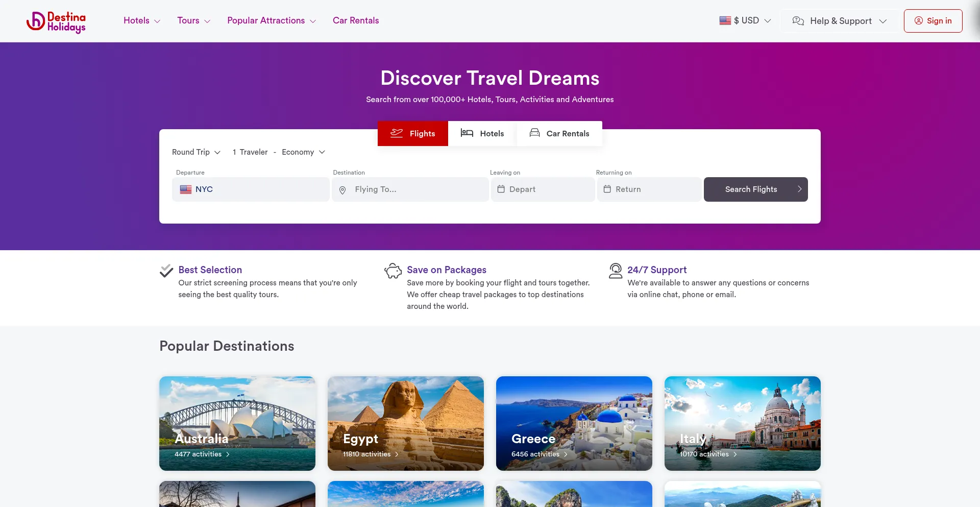Switch to the Car Rentals search tab
The width and height of the screenshot is (980, 507).
click(559, 134)
